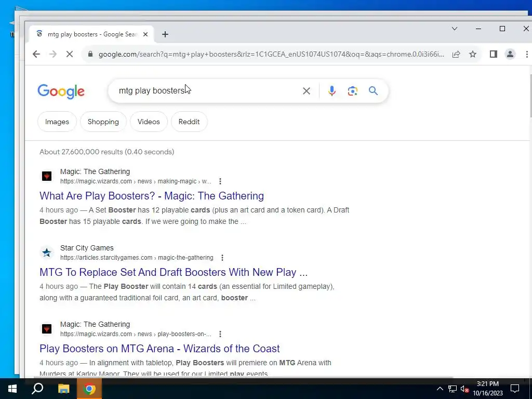The height and width of the screenshot is (399, 532).
Task: Click the first Magic: The Gathering favicon
Action: point(47,176)
